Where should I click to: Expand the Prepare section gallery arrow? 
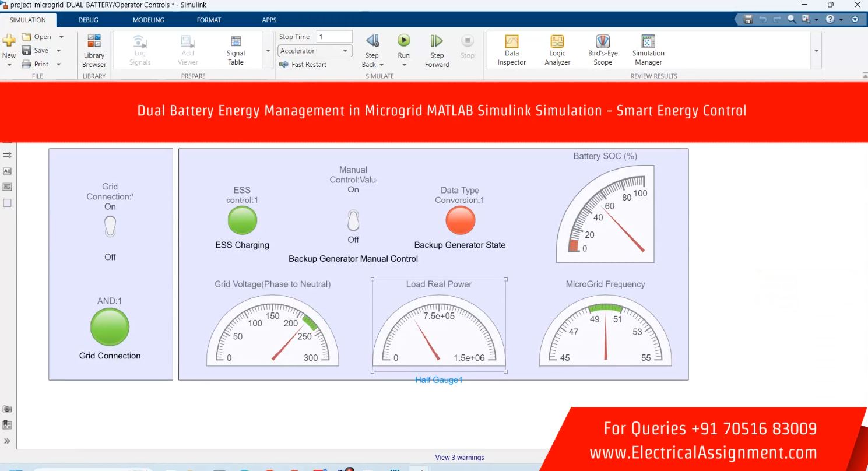(268, 51)
